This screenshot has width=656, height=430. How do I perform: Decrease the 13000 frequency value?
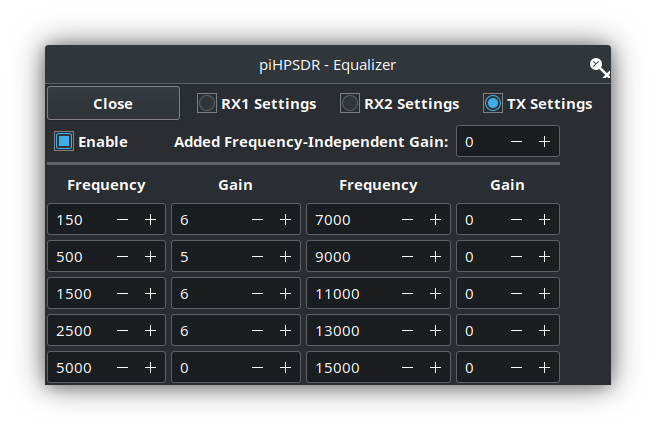coord(407,330)
